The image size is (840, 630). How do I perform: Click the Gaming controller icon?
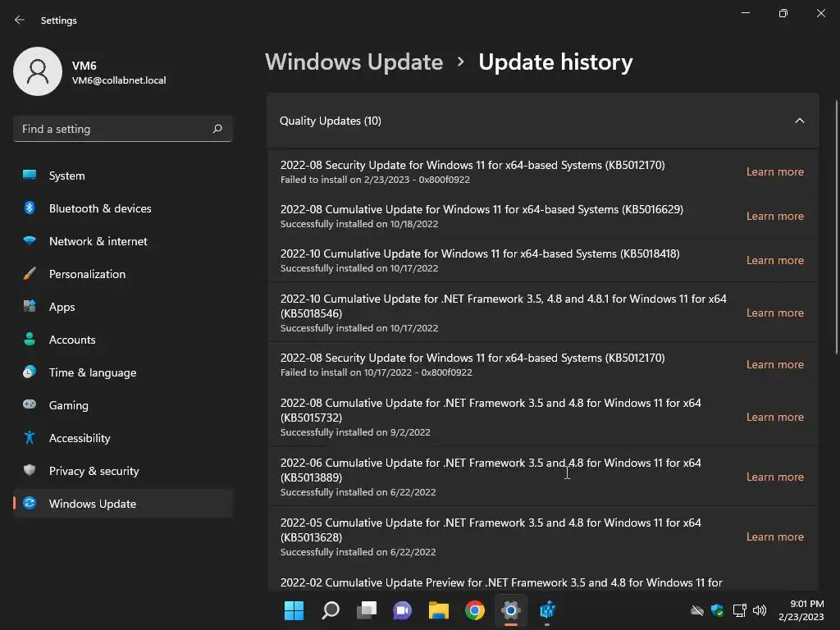pyautogui.click(x=30, y=404)
